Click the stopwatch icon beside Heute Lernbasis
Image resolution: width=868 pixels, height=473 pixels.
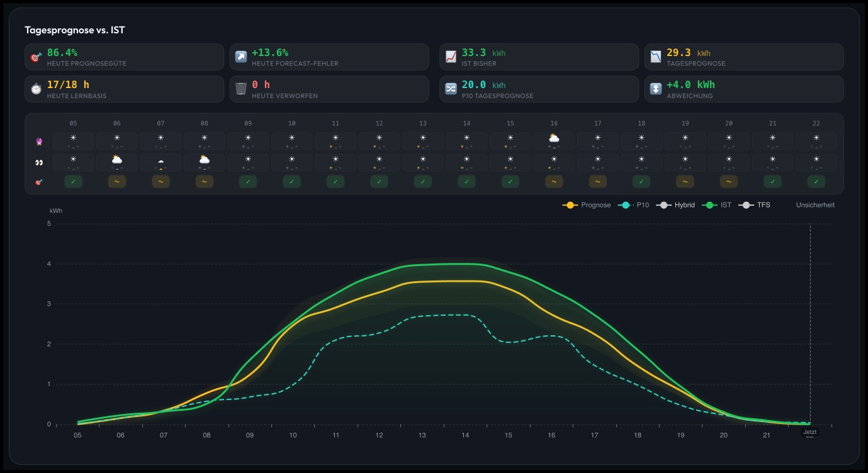pos(36,89)
